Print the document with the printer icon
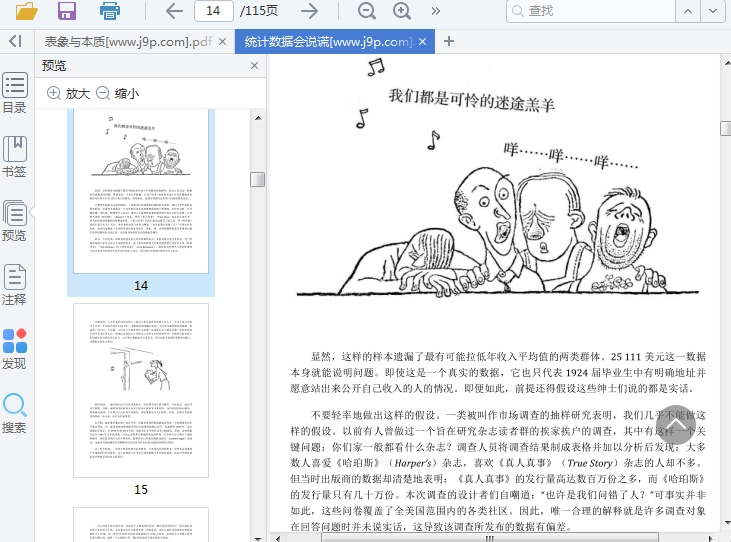 (x=110, y=10)
